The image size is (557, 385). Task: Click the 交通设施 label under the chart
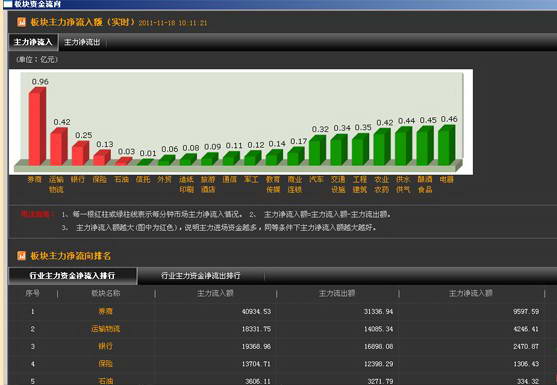coord(338,184)
